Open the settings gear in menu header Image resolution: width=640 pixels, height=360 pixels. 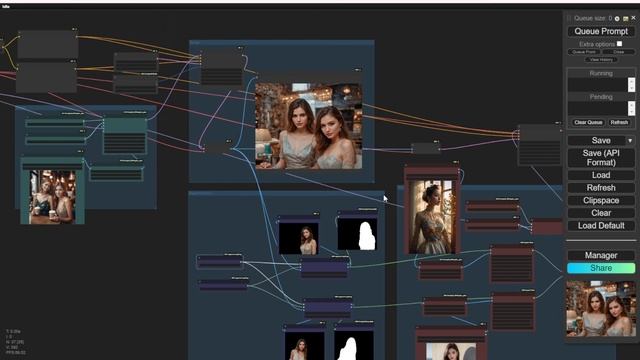pos(617,18)
